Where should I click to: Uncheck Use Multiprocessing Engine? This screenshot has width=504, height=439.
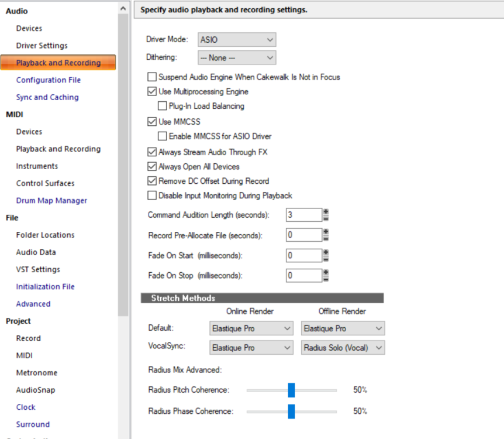point(153,92)
